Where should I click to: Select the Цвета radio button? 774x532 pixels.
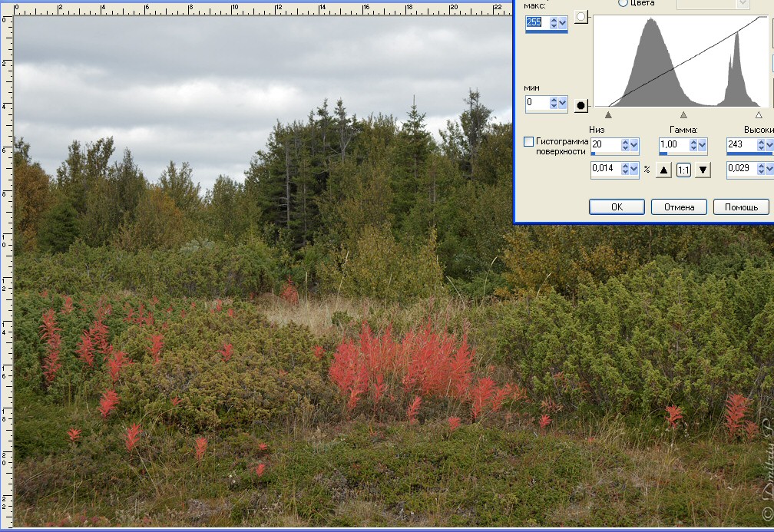(623, 3)
